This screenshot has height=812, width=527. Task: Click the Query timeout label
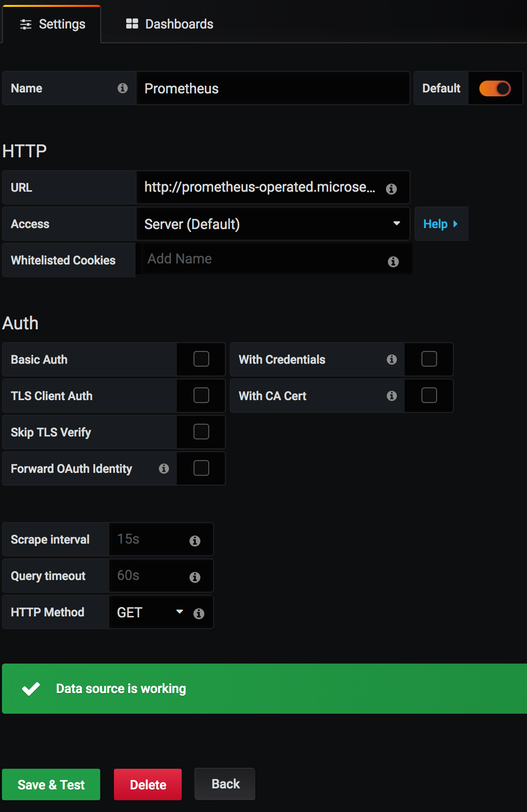[48, 576]
